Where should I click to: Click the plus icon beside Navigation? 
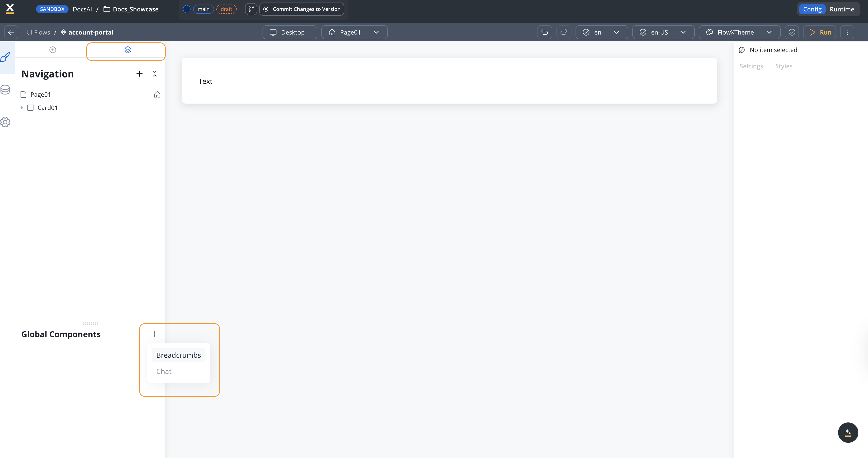point(140,74)
